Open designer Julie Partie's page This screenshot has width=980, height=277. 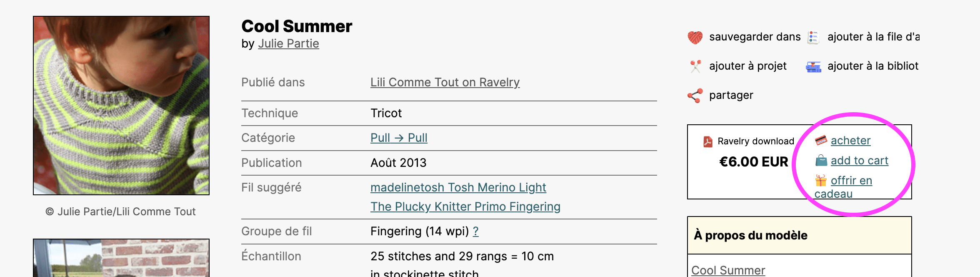[288, 44]
